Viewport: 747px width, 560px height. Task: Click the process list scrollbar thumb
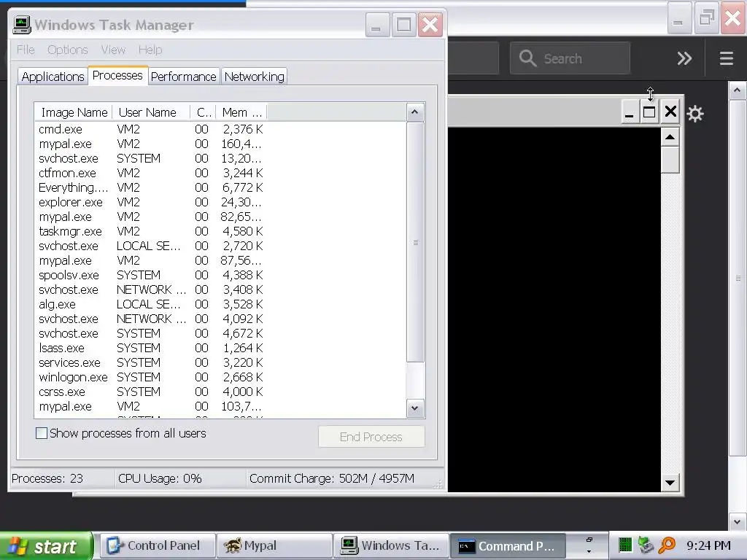click(x=415, y=242)
